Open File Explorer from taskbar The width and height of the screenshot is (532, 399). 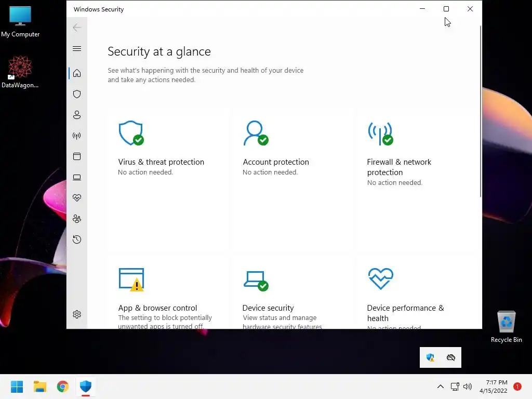pyautogui.click(x=39, y=387)
